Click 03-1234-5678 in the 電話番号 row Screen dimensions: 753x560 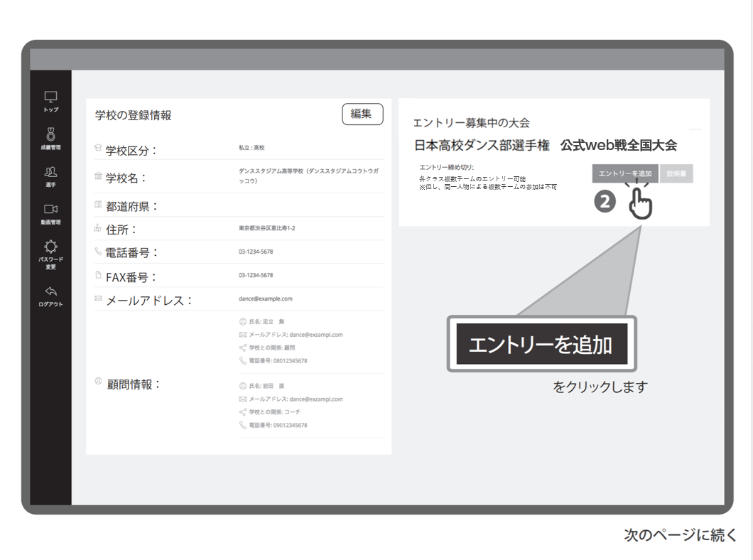pos(256,252)
